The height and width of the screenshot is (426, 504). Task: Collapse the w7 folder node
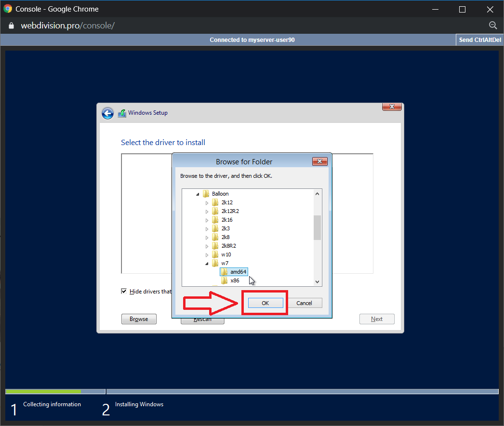click(x=207, y=264)
